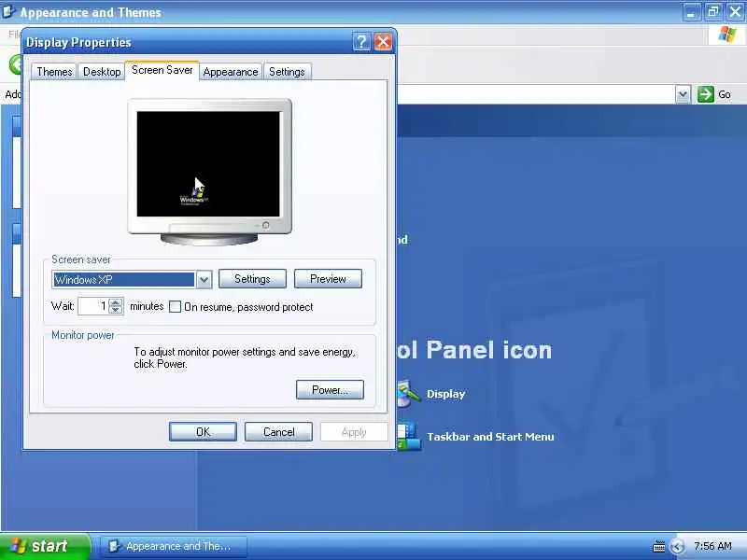Click the green Back button in Explorer
Screen dimensions: 747x560
[x=16, y=64]
